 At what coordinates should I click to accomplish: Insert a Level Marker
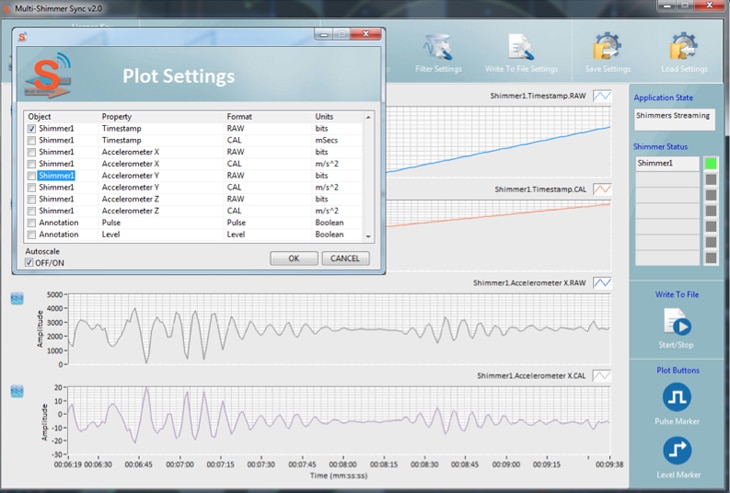click(677, 450)
